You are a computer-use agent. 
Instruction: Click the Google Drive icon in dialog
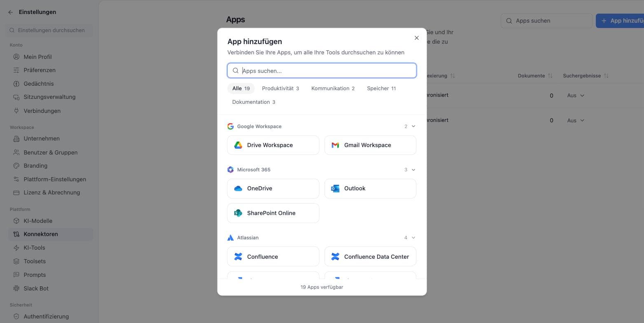click(238, 145)
